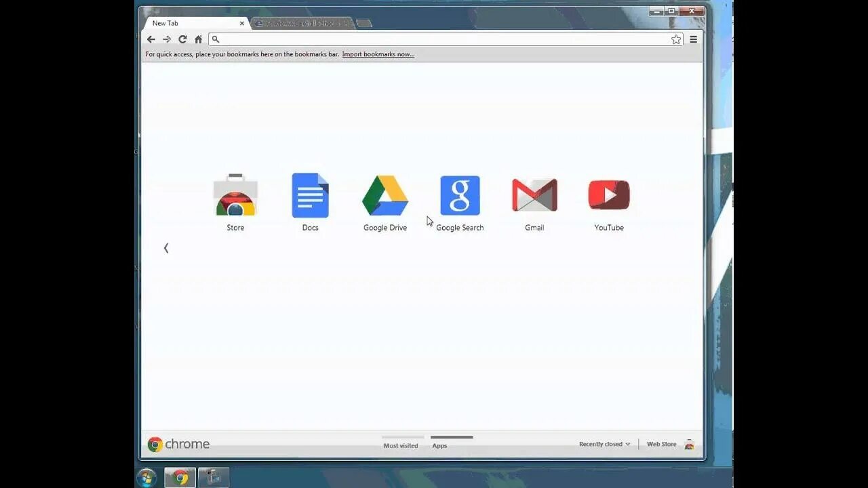Image resolution: width=868 pixels, height=488 pixels.
Task: Go to the home page
Action: [198, 39]
